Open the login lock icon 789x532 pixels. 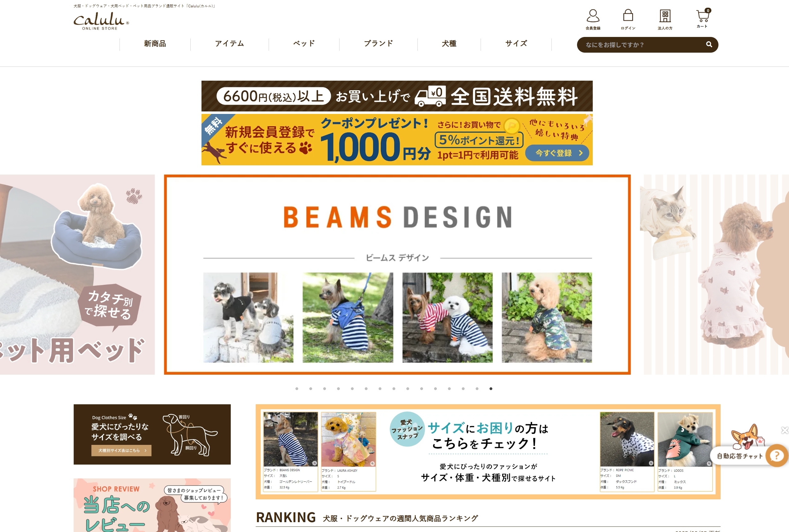628,16
